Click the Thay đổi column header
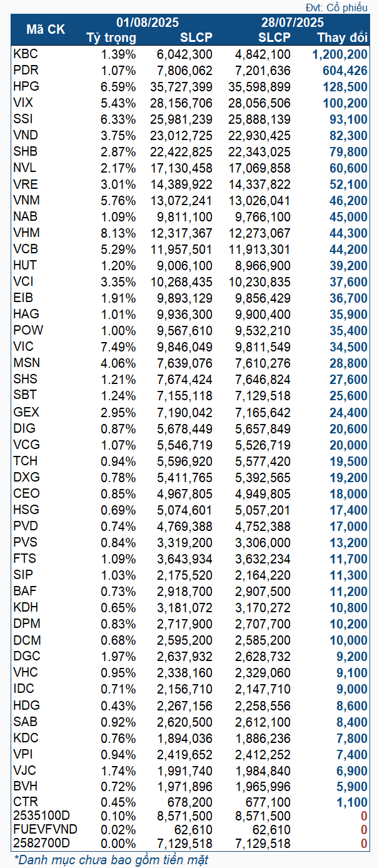This screenshot has width=377, height=868. [x=343, y=38]
